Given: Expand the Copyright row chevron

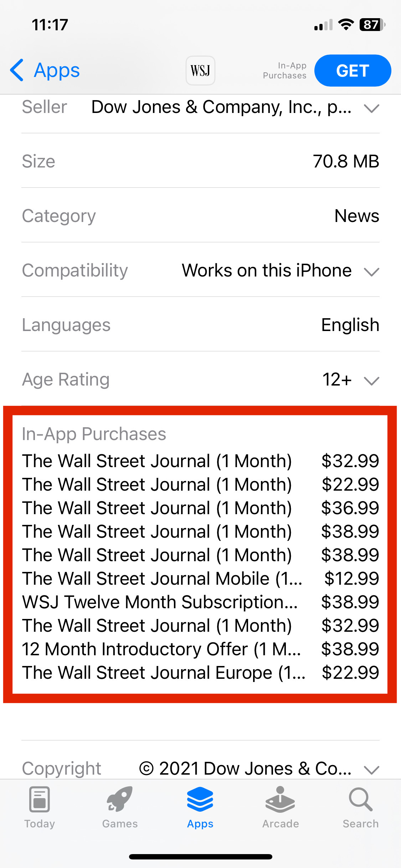Looking at the screenshot, I should [371, 770].
